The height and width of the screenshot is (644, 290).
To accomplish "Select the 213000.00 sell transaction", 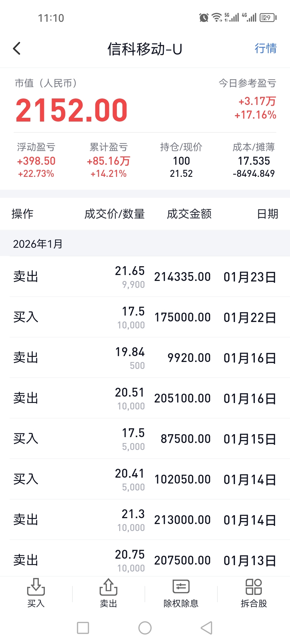I will coord(145,520).
